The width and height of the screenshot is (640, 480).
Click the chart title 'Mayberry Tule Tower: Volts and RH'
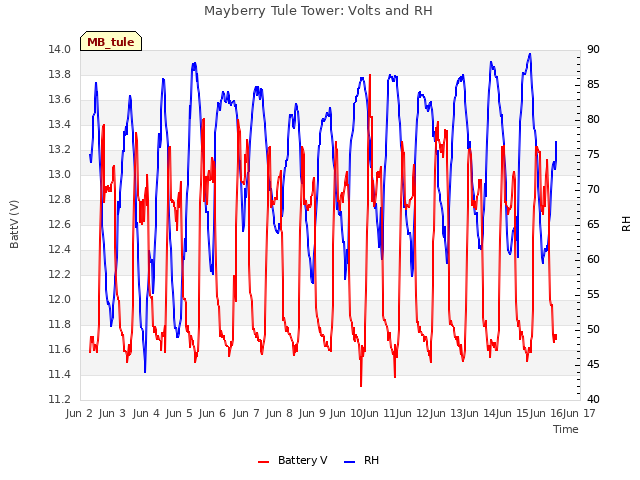[x=318, y=11]
